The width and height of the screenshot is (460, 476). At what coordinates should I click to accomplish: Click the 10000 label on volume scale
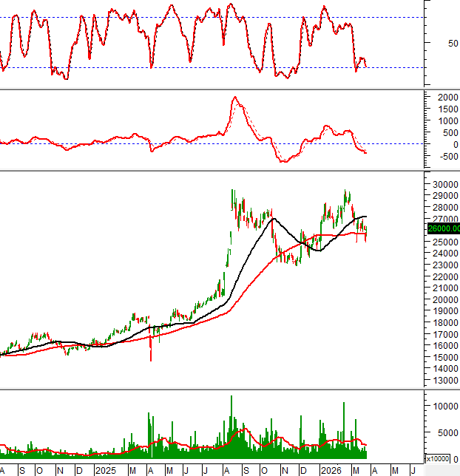(x=442, y=406)
